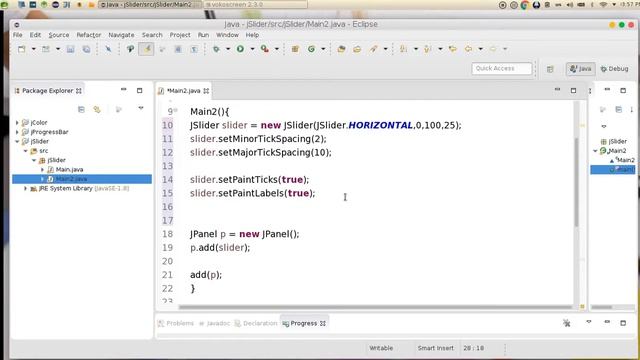This screenshot has height=360, width=640.
Task: Open the Navigate menu
Action: click(x=121, y=35)
